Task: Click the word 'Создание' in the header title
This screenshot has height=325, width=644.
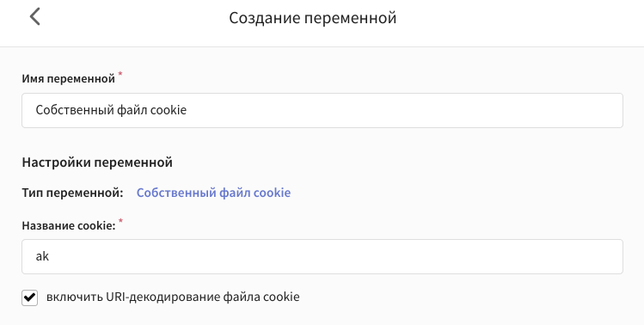Action: point(262,18)
